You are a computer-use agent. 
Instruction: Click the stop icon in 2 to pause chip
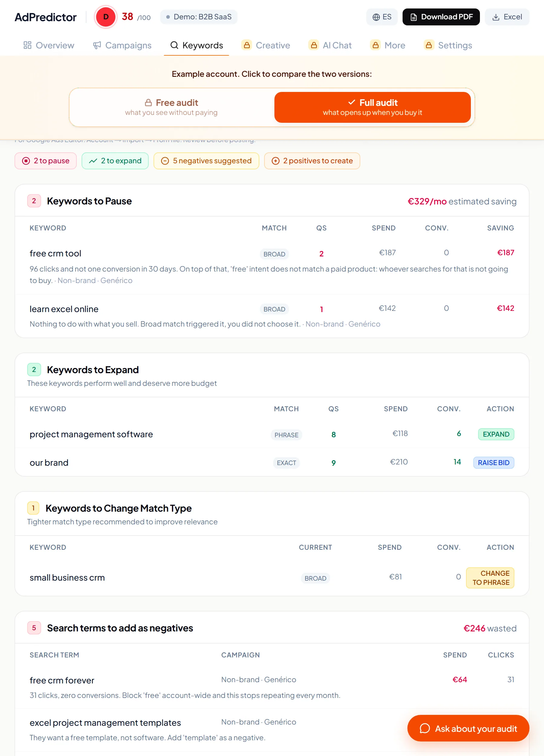coord(26,161)
